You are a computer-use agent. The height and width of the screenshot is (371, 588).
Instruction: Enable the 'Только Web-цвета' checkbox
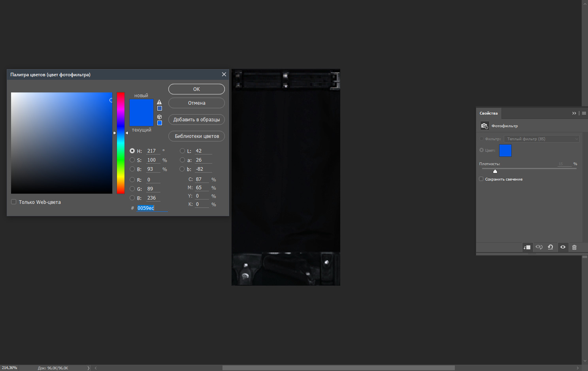tap(14, 202)
